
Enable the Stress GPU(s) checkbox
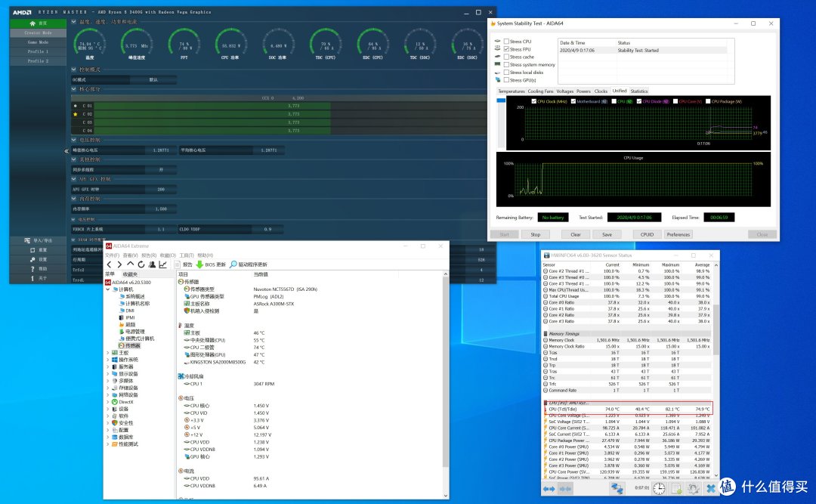[x=506, y=80]
